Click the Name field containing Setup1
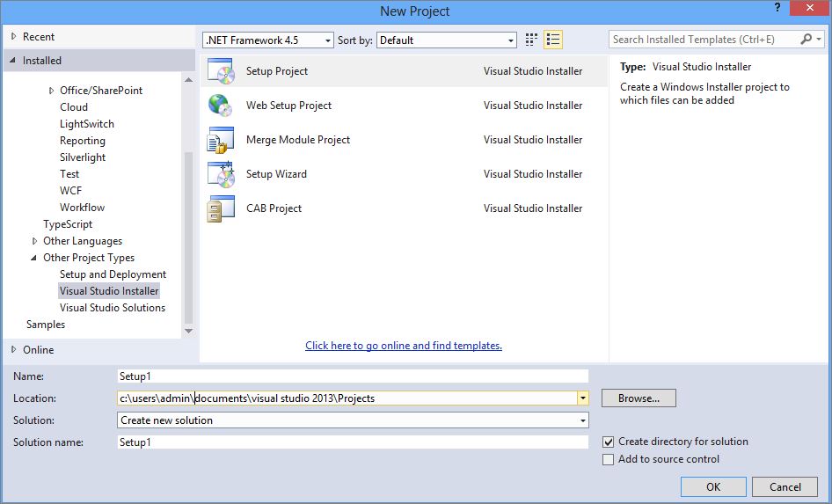Screen dimensions: 832x504 [353, 376]
